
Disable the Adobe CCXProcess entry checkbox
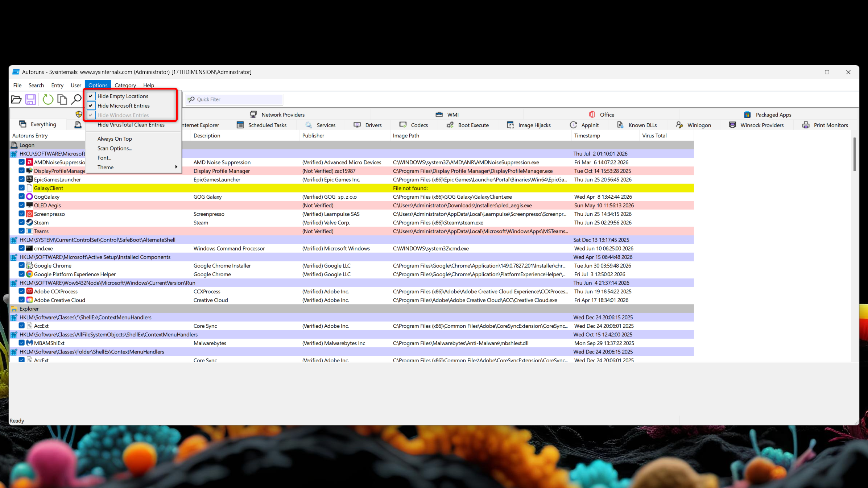click(x=22, y=291)
